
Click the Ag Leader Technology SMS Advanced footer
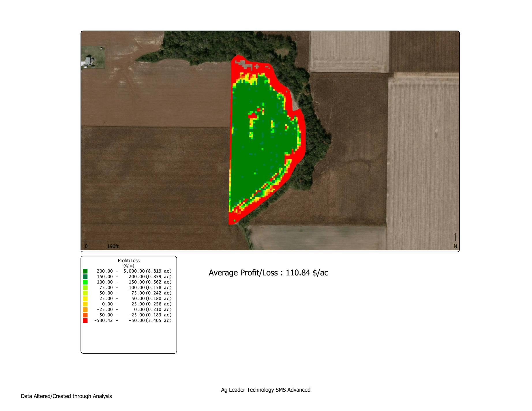[265, 390]
